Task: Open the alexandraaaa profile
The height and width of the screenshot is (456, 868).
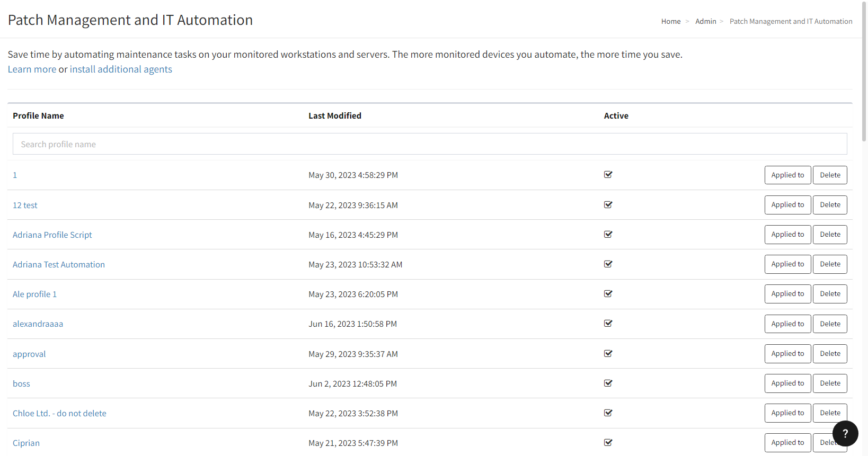Action: click(38, 324)
